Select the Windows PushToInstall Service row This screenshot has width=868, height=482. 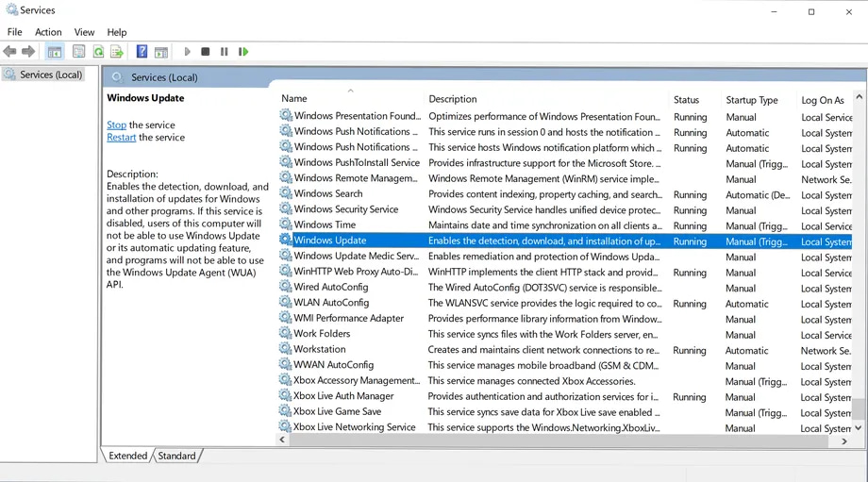coord(564,163)
